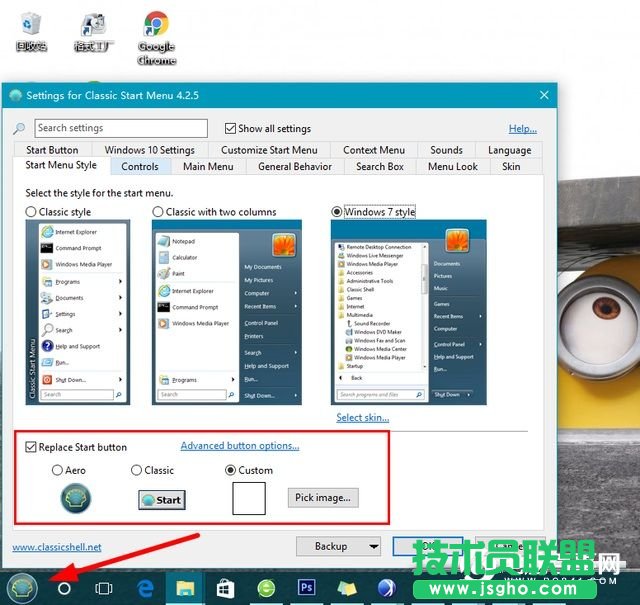This screenshot has width=640, height=605.
Task: Click the Help... link
Action: click(x=523, y=129)
